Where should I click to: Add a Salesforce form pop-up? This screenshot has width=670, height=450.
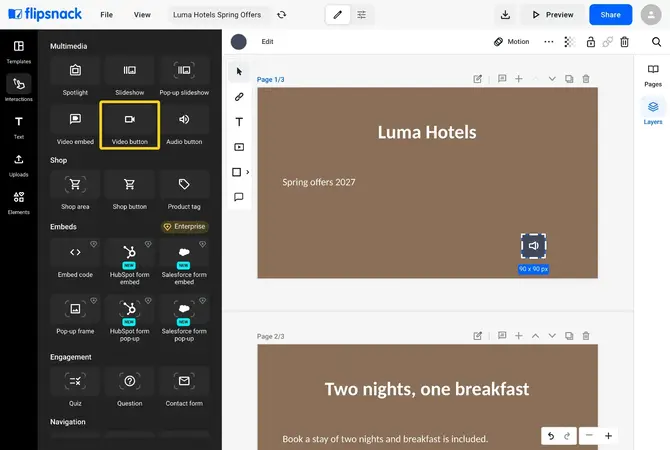click(x=184, y=318)
